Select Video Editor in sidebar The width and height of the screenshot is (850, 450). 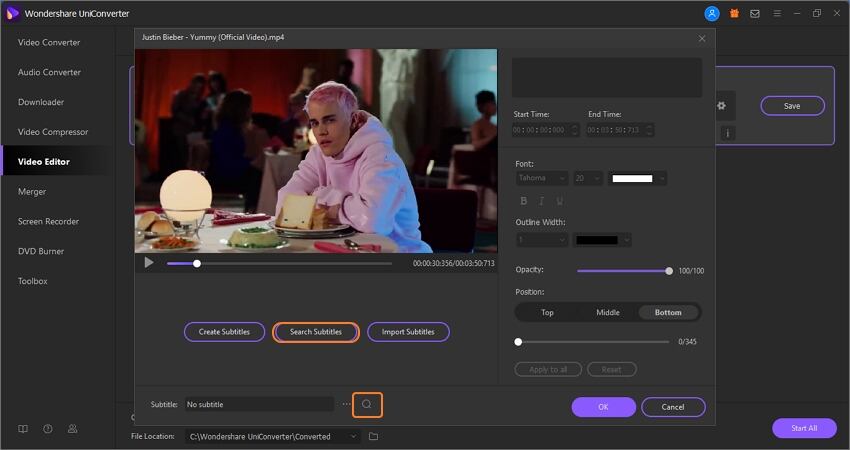tap(43, 162)
